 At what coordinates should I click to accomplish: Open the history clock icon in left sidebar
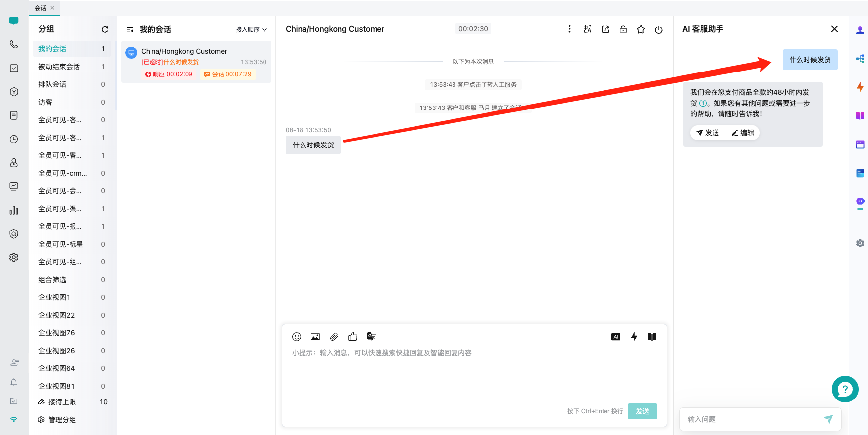14,139
